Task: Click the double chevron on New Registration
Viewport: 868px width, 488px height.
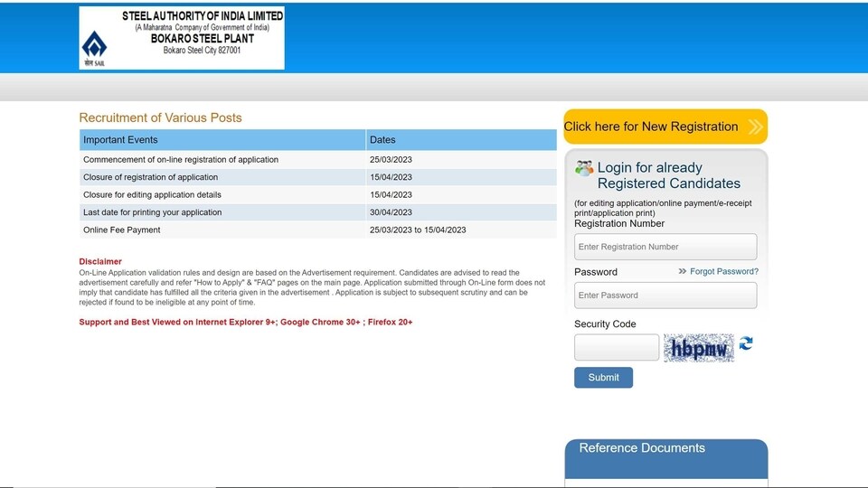Action: pyautogui.click(x=756, y=127)
